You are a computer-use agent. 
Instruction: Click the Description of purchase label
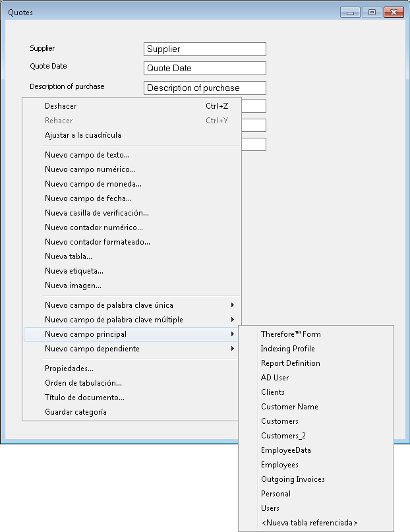tap(67, 86)
